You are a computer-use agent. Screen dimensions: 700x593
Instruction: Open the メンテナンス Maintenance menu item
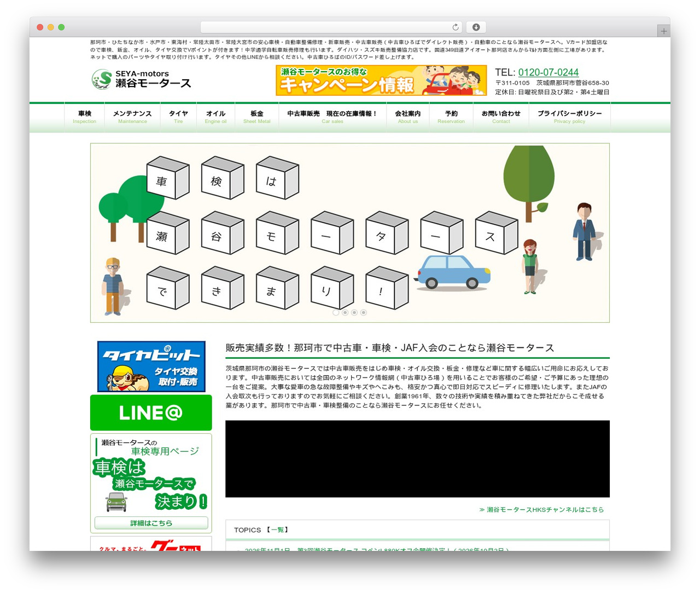click(132, 117)
